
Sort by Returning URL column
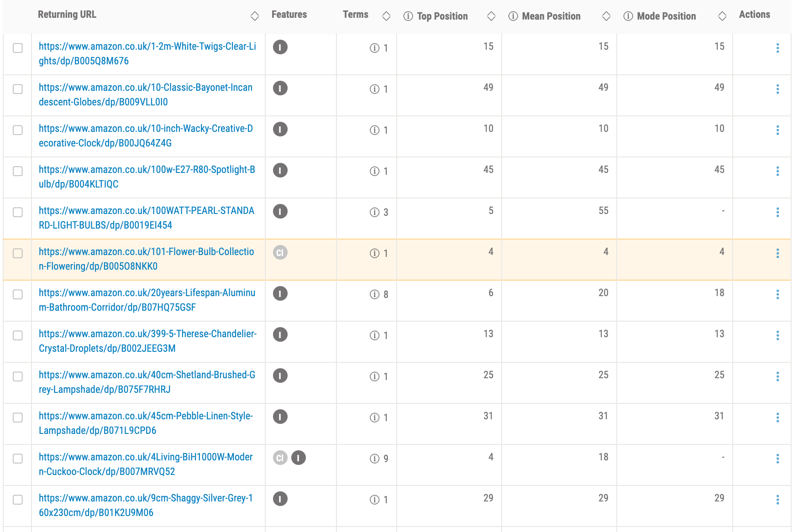point(255,16)
